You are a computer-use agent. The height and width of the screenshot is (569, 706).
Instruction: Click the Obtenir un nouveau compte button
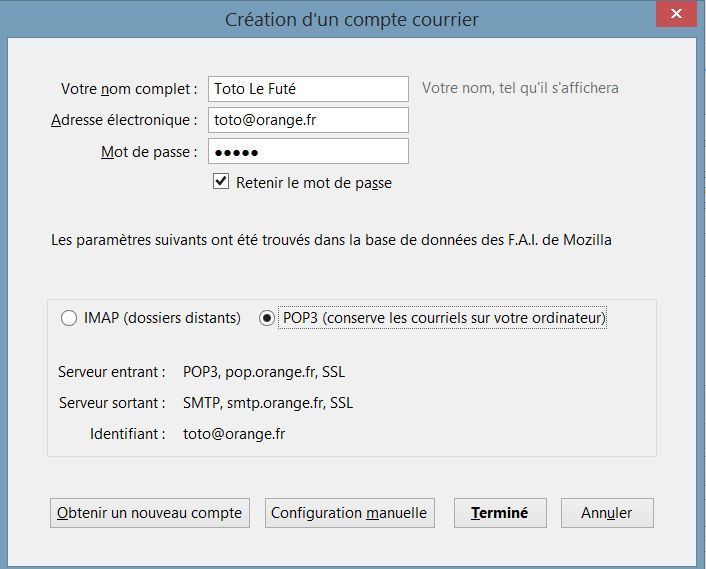coord(149,513)
